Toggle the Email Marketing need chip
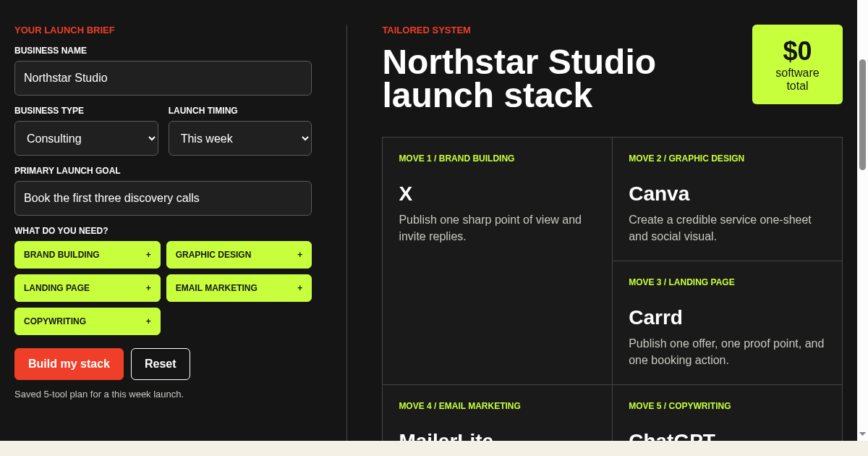This screenshot has height=456, width=868. tap(239, 288)
